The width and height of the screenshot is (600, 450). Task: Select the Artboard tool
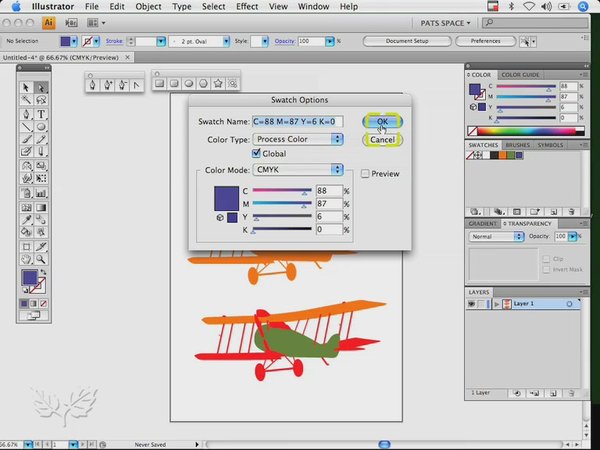click(x=26, y=246)
